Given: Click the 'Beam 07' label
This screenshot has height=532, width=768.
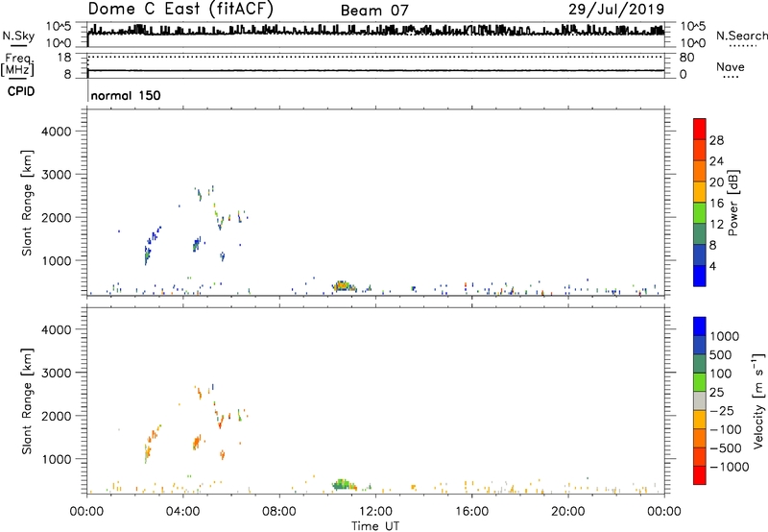Looking at the screenshot, I should (x=374, y=11).
